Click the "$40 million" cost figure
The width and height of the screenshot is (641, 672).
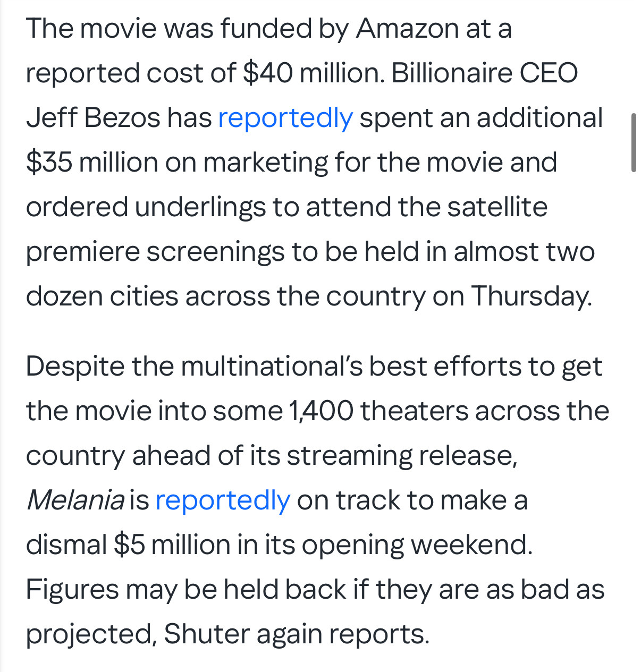(x=313, y=73)
